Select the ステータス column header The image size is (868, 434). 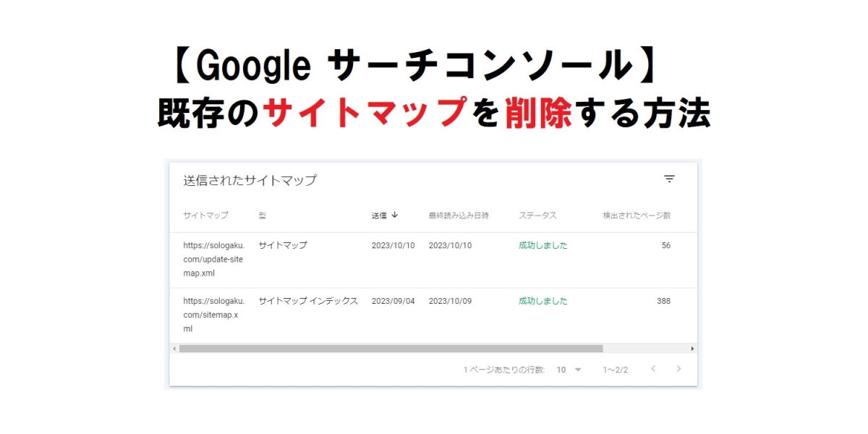(x=537, y=216)
